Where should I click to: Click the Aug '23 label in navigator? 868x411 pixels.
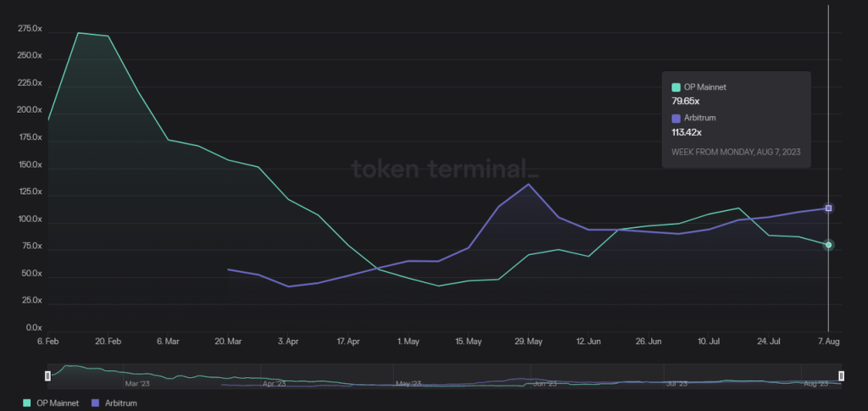[x=816, y=383]
